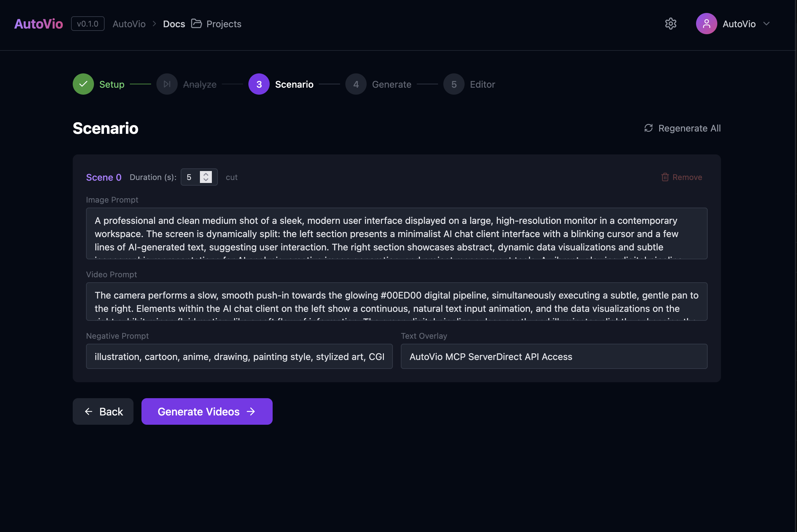This screenshot has width=797, height=532.
Task: Open the cut transition selector
Action: point(231,177)
